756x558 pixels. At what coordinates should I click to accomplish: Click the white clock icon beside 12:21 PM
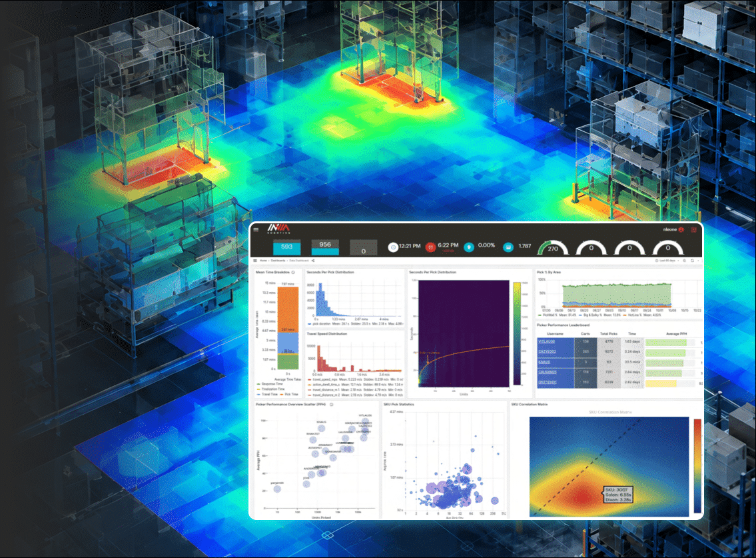(x=394, y=247)
